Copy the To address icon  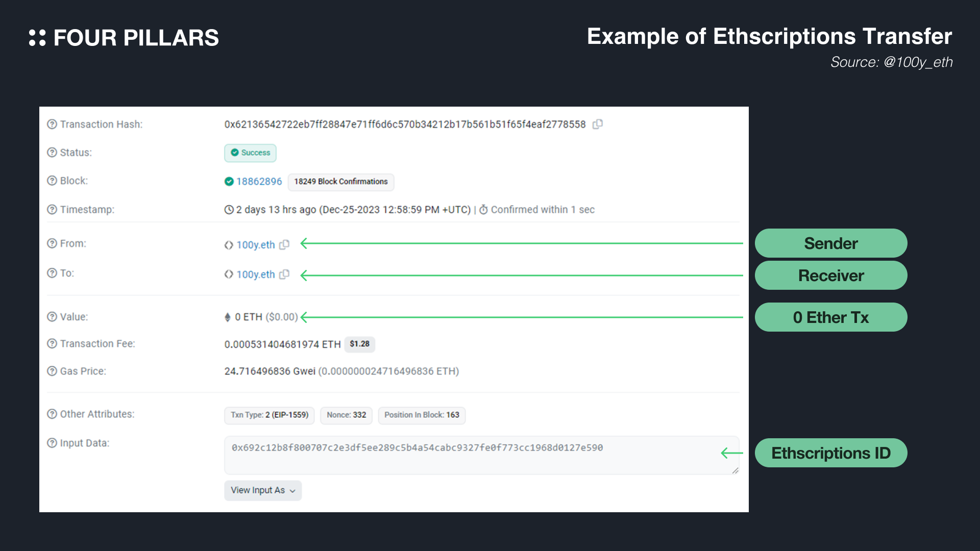[284, 274]
